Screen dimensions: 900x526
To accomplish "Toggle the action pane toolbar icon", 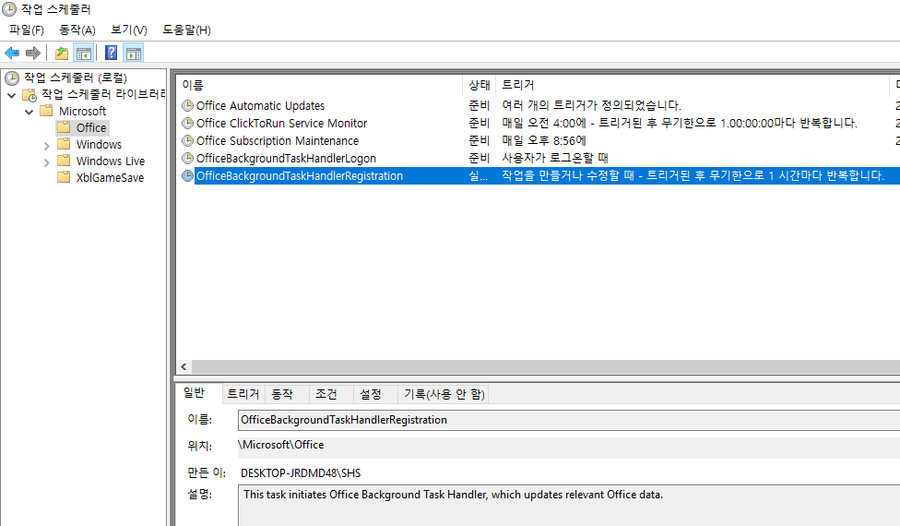I will coord(133,53).
